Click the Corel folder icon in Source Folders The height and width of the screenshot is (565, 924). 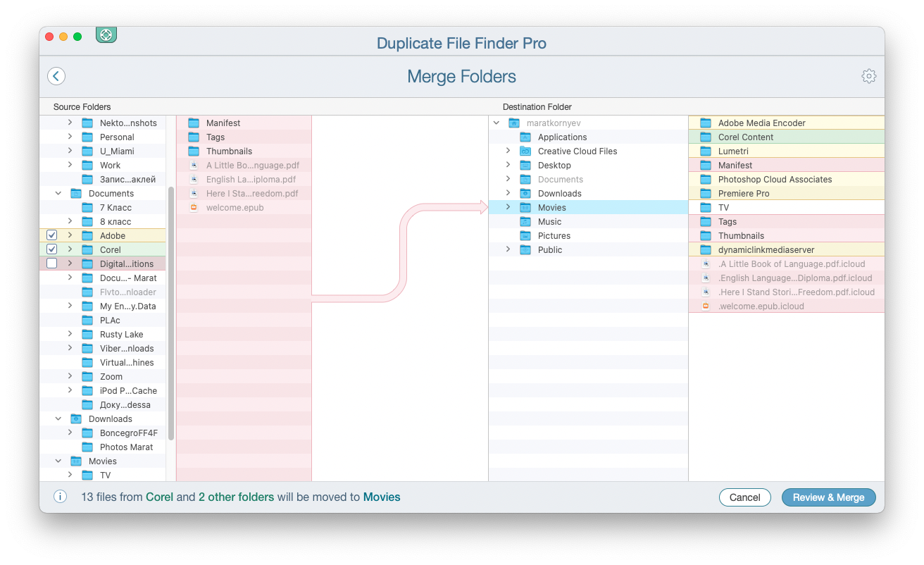[x=87, y=249]
